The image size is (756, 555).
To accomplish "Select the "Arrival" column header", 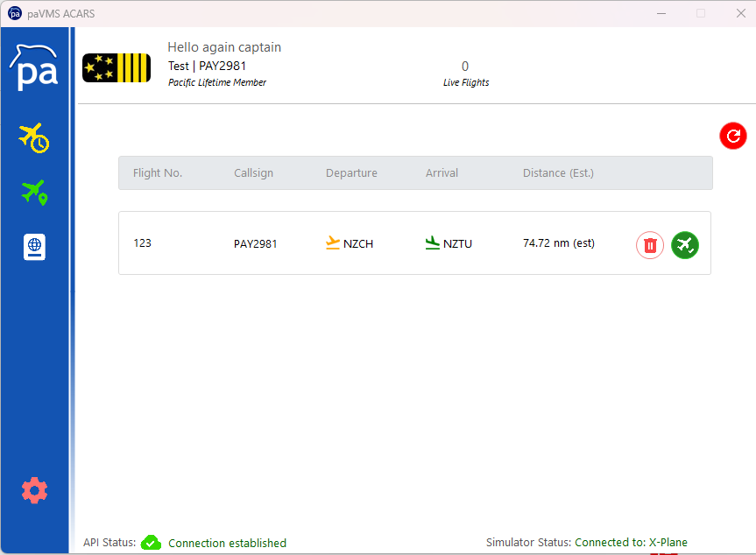I will pyautogui.click(x=442, y=173).
